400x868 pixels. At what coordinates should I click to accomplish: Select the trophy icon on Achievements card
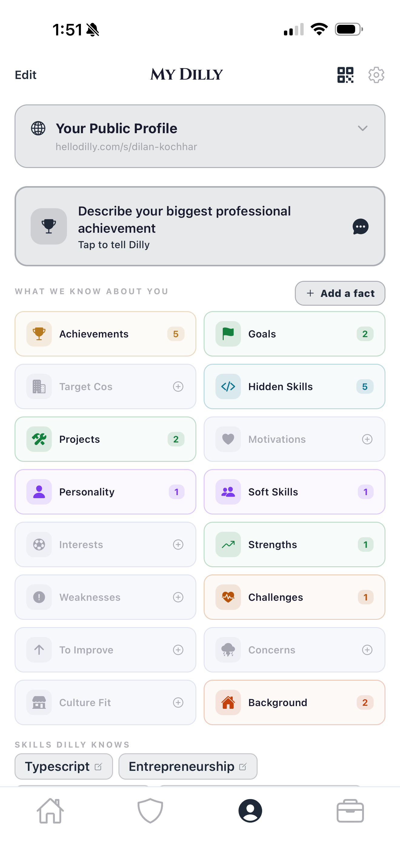click(x=39, y=334)
